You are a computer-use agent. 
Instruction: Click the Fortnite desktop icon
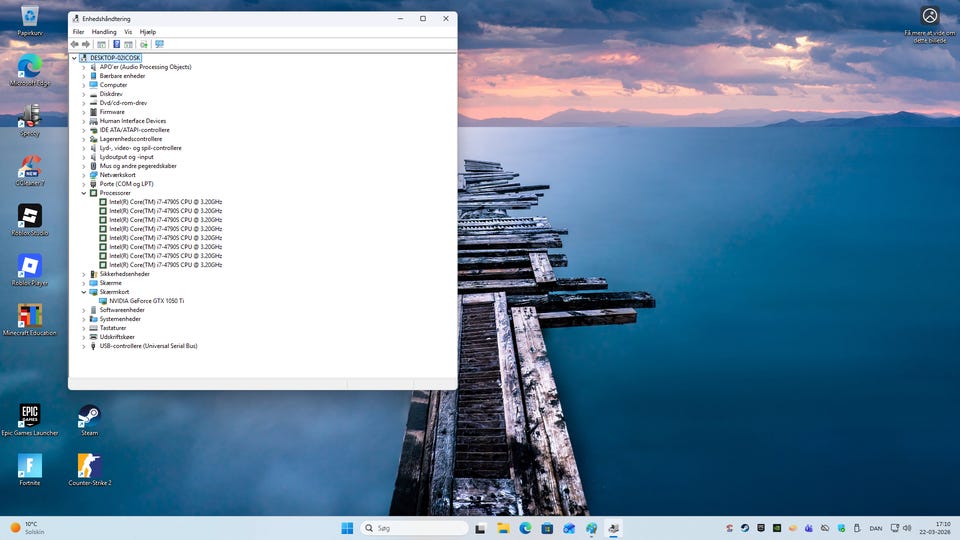tap(29, 470)
